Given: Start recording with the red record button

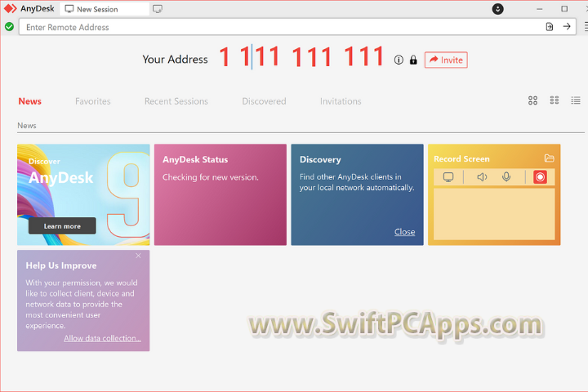Looking at the screenshot, I should pos(540,176).
